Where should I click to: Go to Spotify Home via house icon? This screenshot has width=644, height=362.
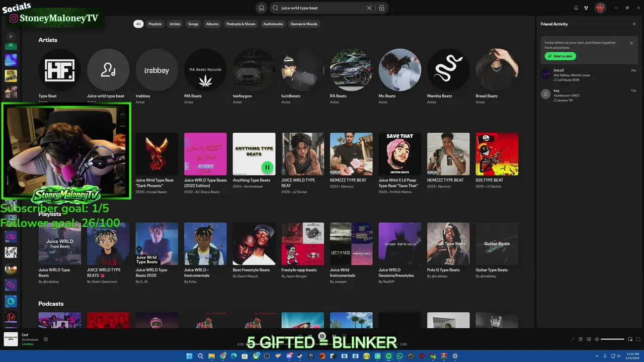tap(261, 8)
